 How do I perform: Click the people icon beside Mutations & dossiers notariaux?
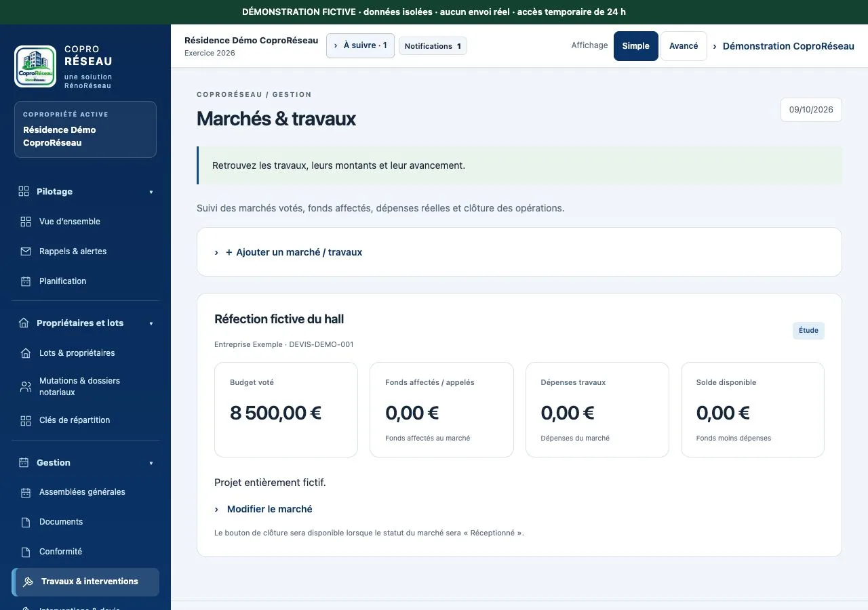[26, 386]
